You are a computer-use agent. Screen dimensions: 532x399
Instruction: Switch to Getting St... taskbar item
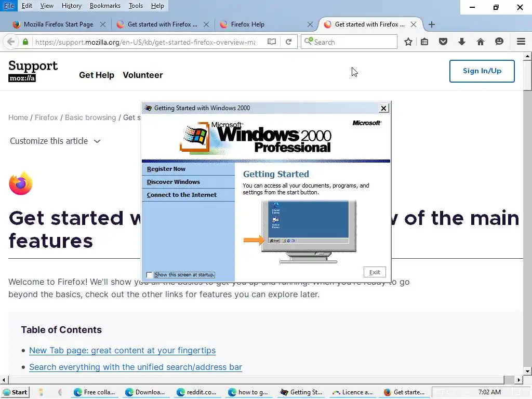click(x=301, y=392)
